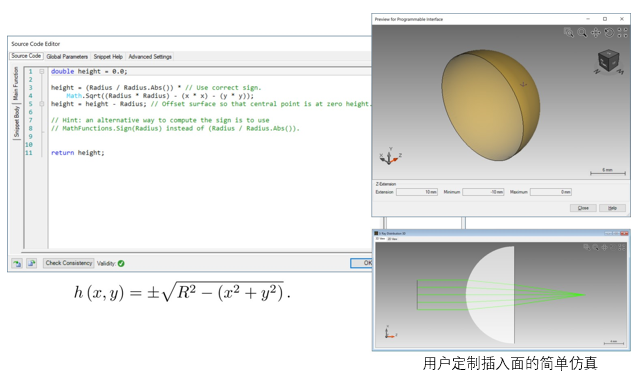Select the Snippet Body vertical tab
The image size is (641, 379).
pos(16,121)
